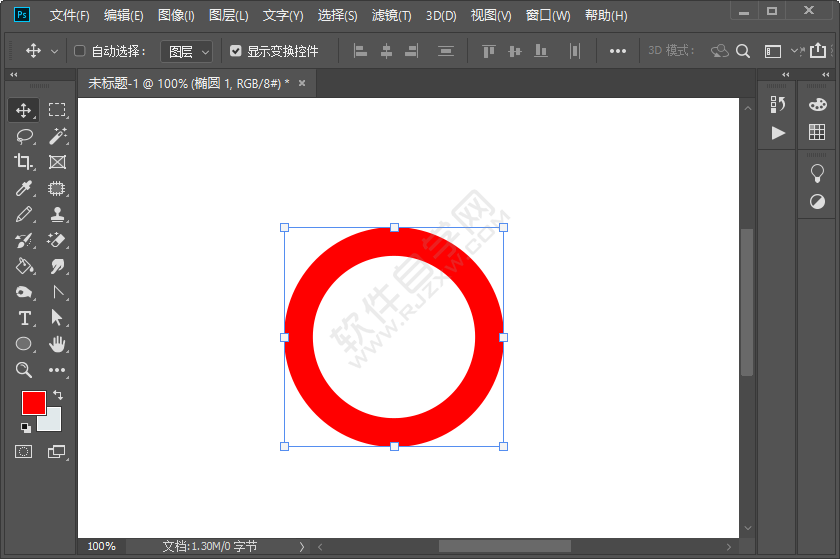Click the align options three-dots button

[618, 51]
